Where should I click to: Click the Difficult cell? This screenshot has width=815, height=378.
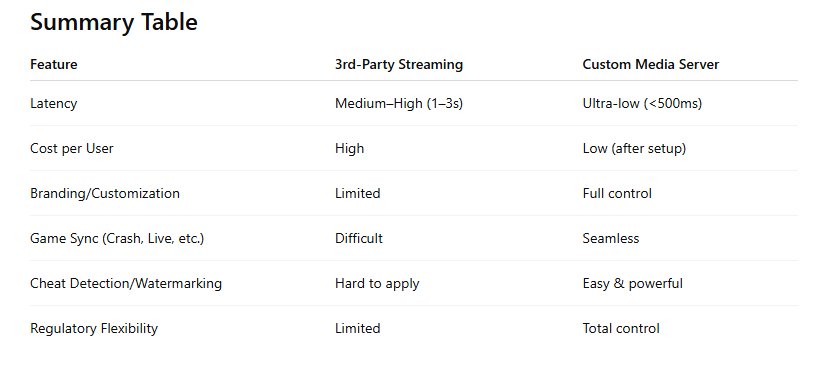pos(359,239)
